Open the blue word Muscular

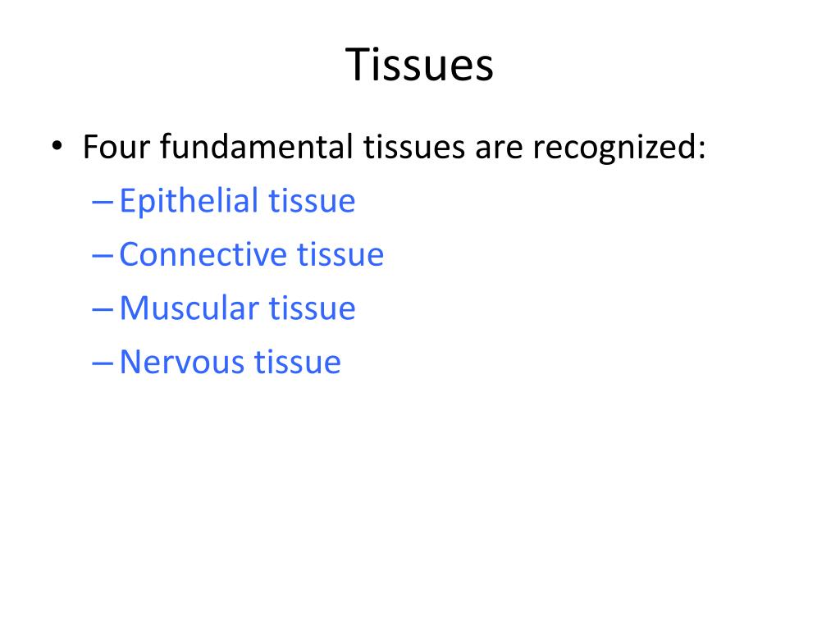click(189, 308)
